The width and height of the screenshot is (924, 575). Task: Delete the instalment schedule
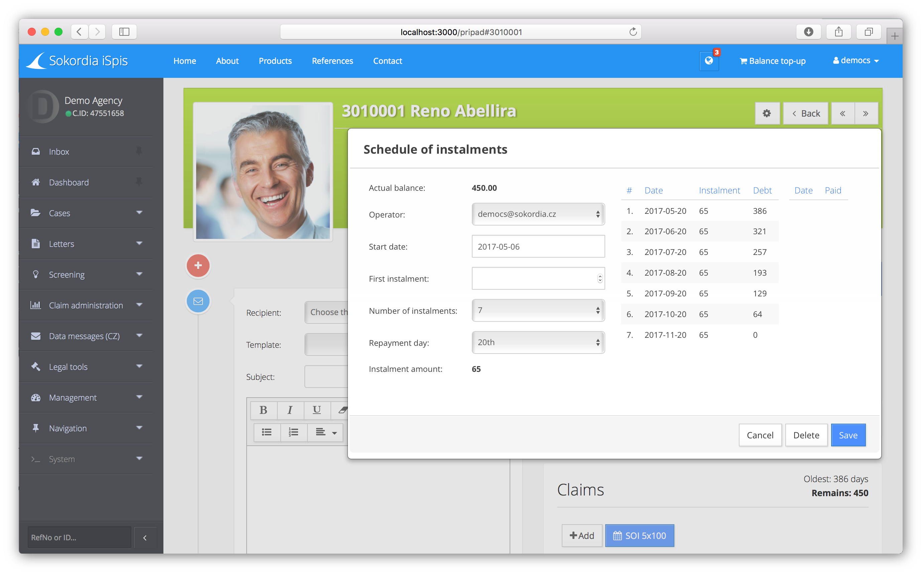tap(806, 435)
